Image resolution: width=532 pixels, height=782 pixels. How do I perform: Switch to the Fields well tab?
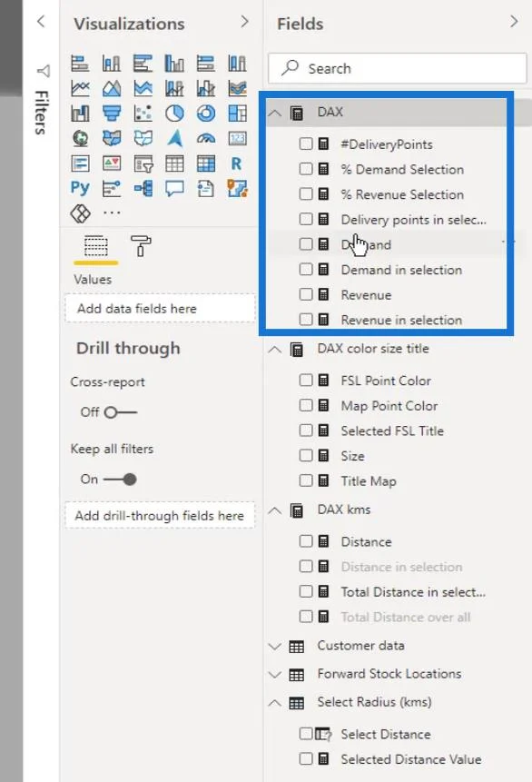tap(95, 246)
